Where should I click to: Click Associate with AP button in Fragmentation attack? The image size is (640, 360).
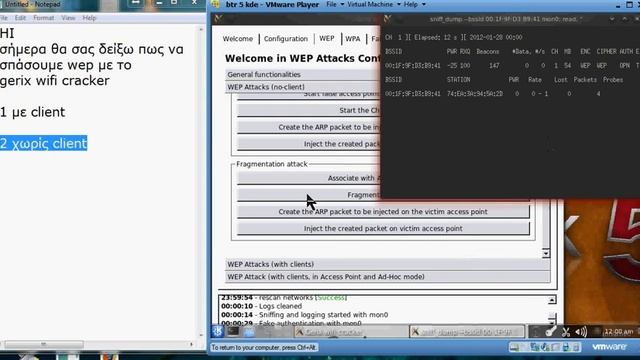tap(309, 178)
